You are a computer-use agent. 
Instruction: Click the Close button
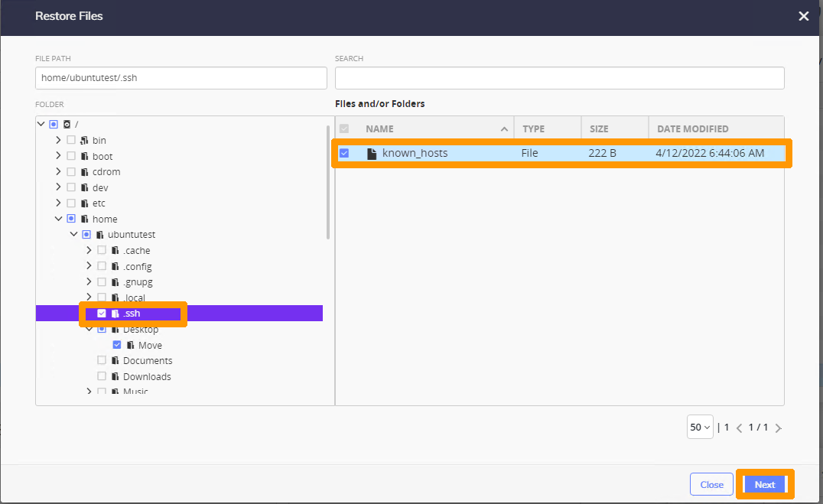click(711, 484)
